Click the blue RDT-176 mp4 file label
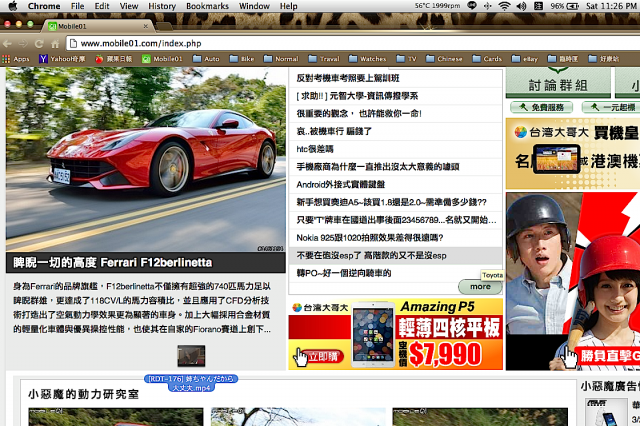This screenshot has width=640, height=426. pyautogui.click(x=191, y=383)
